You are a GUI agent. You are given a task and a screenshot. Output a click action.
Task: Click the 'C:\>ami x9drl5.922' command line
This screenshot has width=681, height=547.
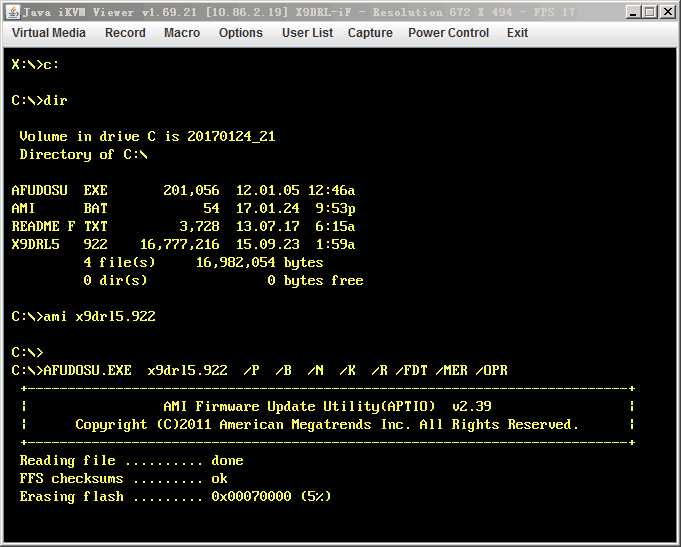83,316
